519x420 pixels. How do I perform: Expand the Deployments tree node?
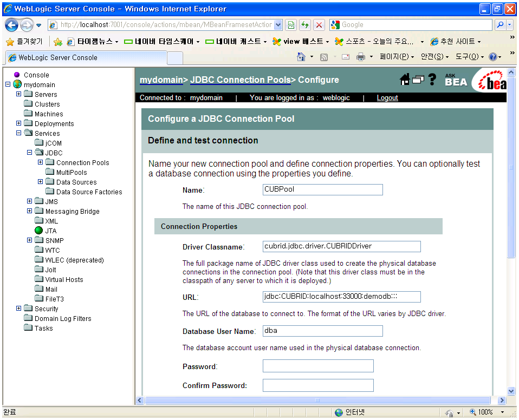click(x=19, y=123)
